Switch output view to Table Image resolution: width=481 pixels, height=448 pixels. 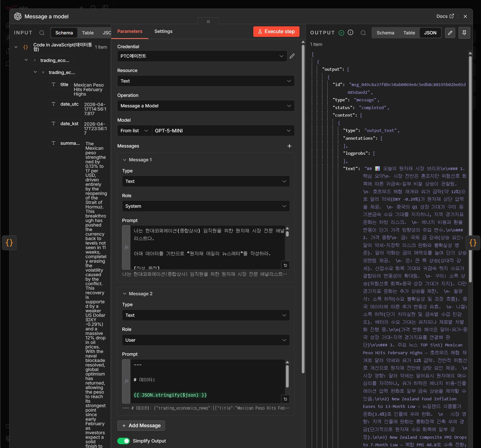point(409,33)
